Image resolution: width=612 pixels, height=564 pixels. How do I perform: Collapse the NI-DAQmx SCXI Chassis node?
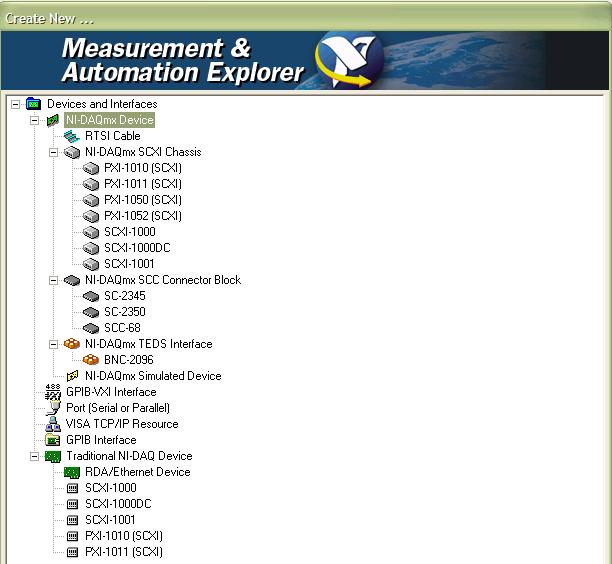click(x=53, y=152)
